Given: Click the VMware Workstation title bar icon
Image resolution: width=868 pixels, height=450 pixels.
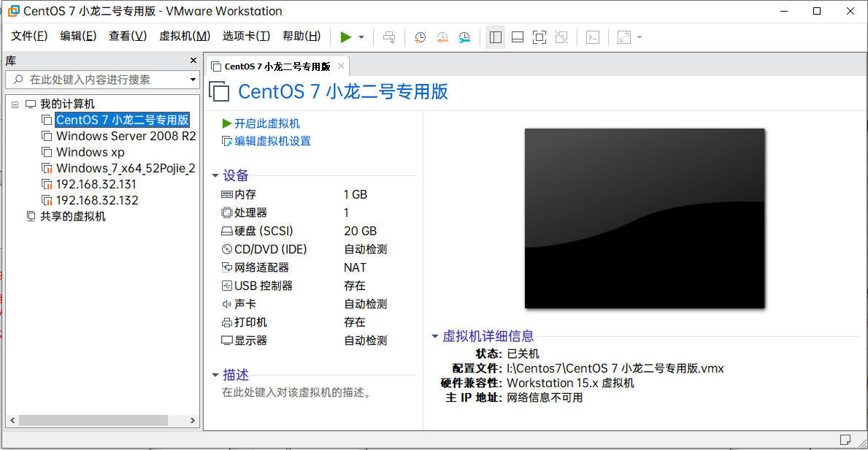Looking at the screenshot, I should point(12,11).
